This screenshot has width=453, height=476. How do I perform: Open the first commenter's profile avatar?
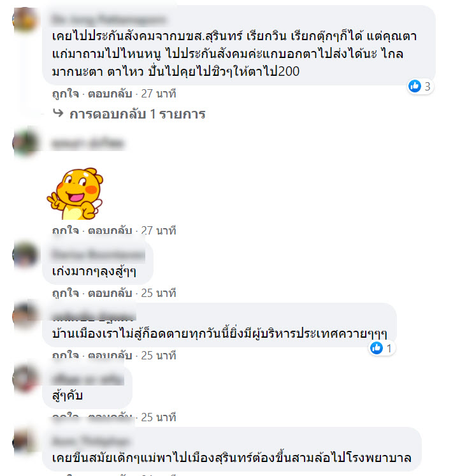(25, 19)
